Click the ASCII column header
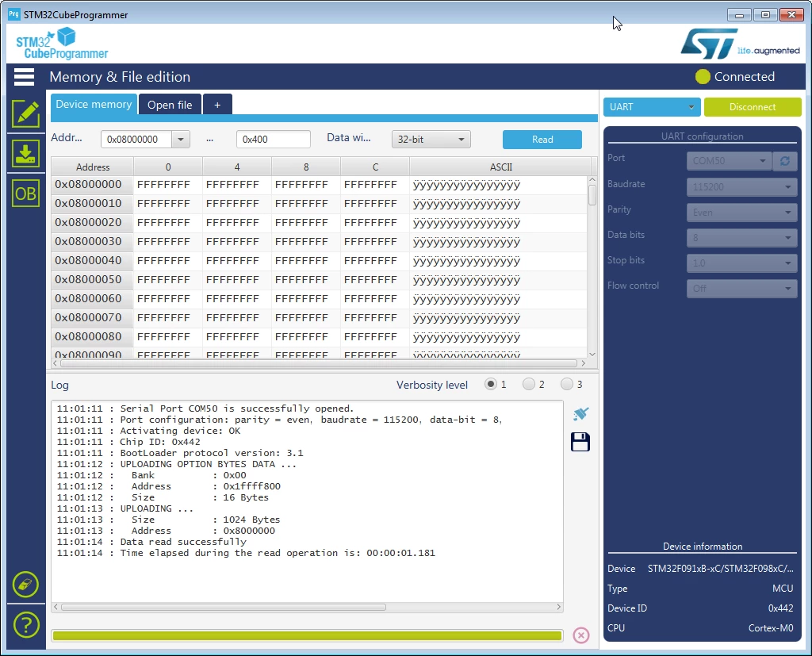This screenshot has width=812, height=656. [x=501, y=167]
